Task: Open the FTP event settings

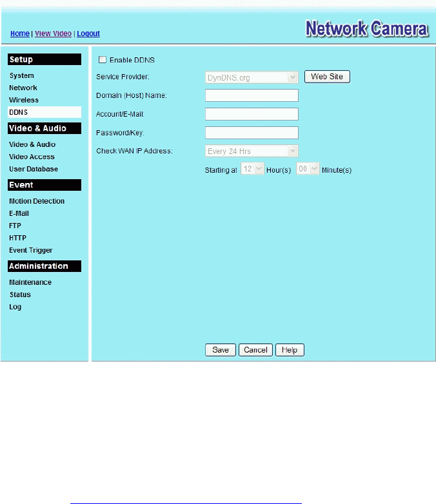Action: [15, 226]
